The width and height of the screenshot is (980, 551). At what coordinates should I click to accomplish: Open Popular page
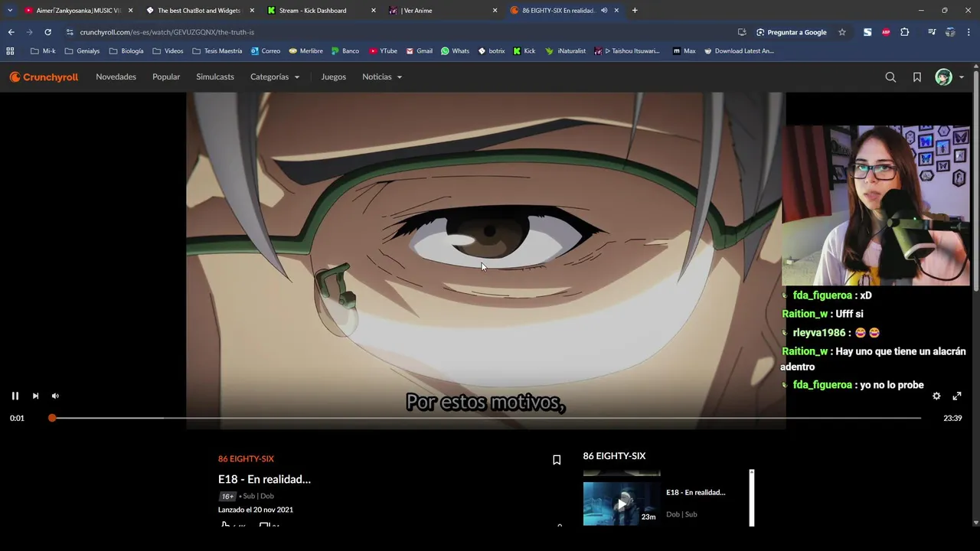coord(166,77)
